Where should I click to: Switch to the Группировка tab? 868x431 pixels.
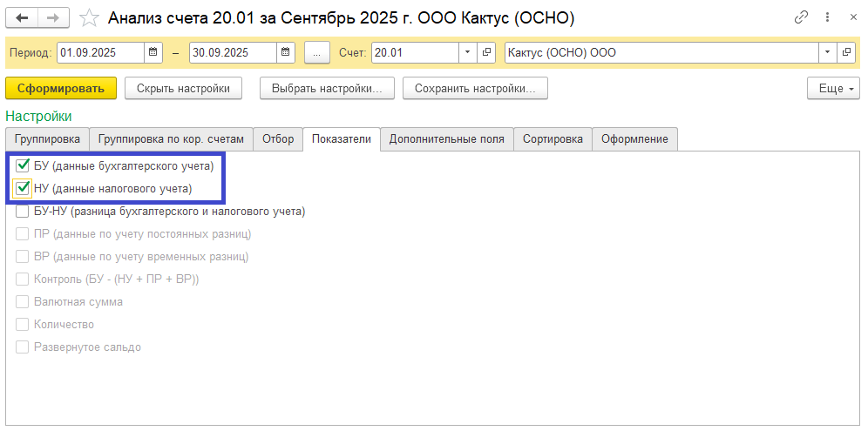point(47,138)
